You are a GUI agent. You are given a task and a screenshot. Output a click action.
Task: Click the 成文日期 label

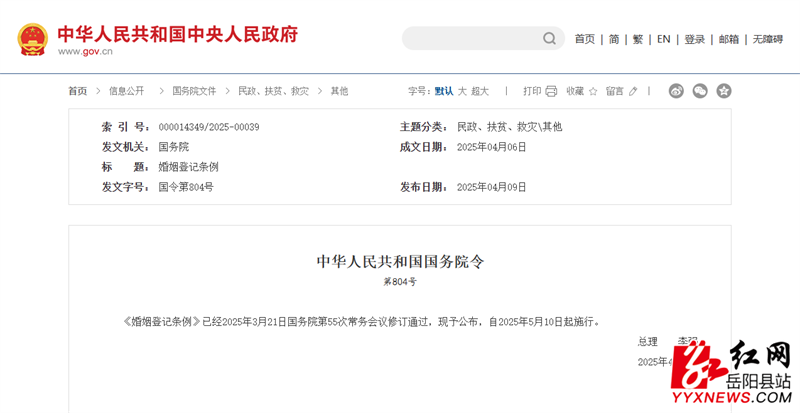click(x=424, y=147)
